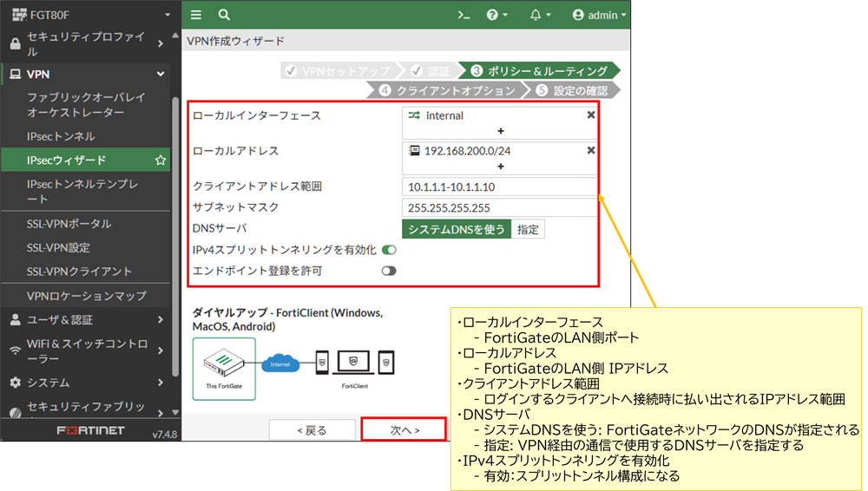Click the WiFi signal icon

coord(15,351)
